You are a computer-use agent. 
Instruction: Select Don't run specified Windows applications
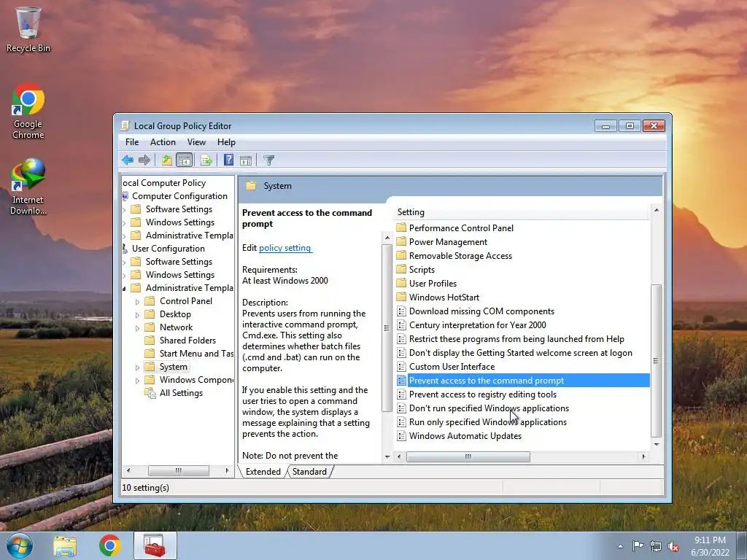(x=489, y=408)
